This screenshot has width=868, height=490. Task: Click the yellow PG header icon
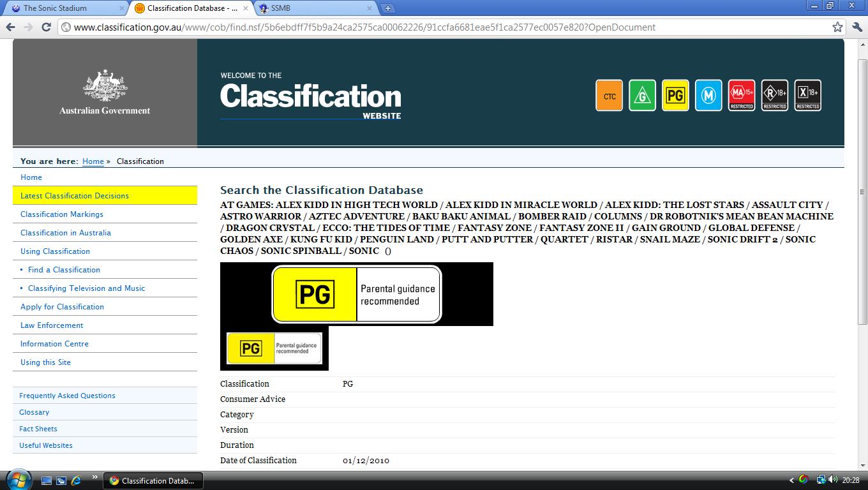coord(675,95)
